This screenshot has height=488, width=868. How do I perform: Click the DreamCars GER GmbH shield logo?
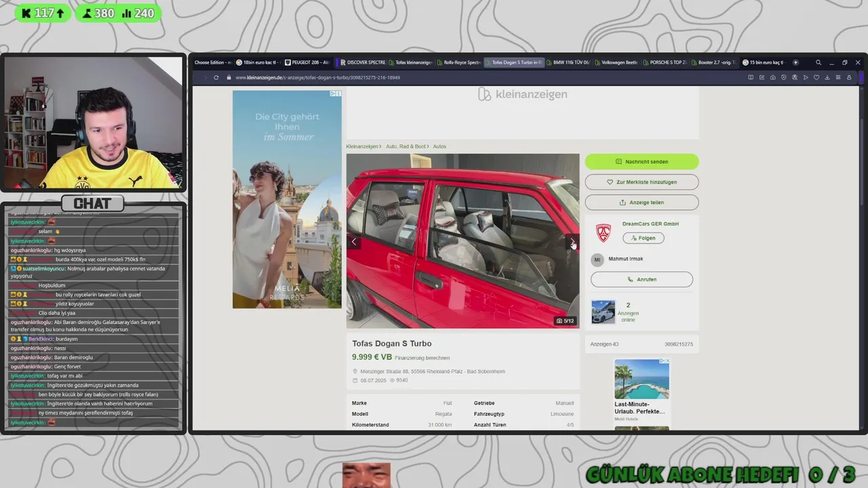[603, 232]
